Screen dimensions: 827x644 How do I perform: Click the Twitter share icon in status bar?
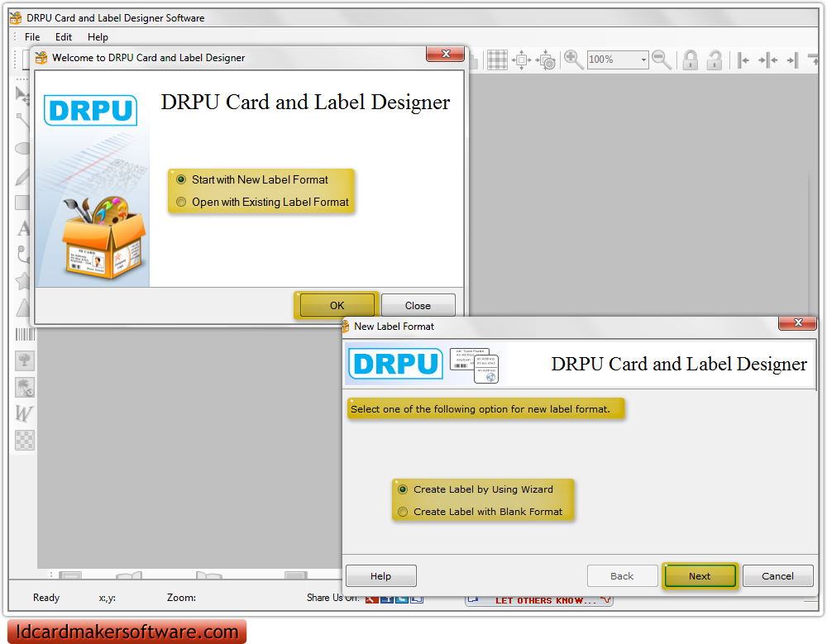402,599
